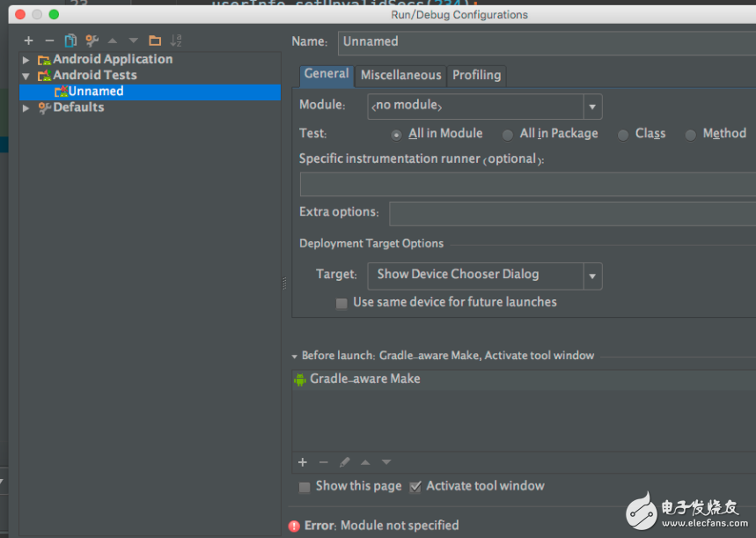Click the edit pencil icon under before launch

tap(345, 462)
